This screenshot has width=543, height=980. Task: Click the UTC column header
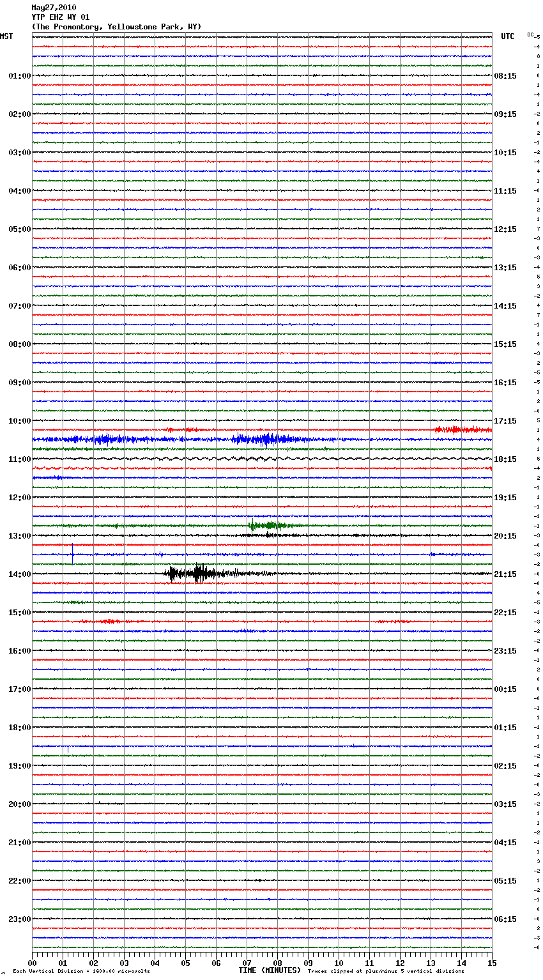pos(507,36)
